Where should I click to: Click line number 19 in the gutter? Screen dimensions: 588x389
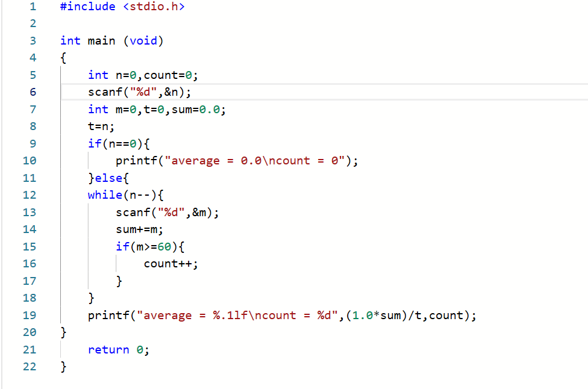pyautogui.click(x=30, y=315)
